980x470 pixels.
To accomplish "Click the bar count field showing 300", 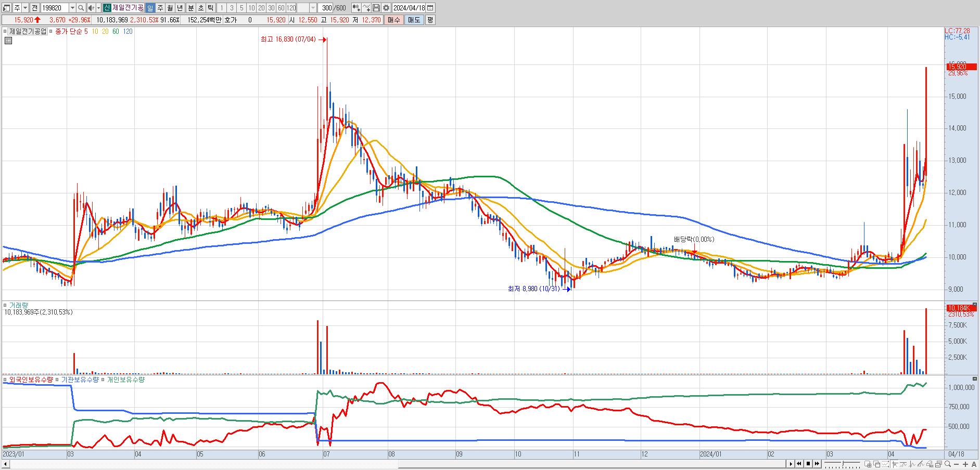I will [x=325, y=8].
